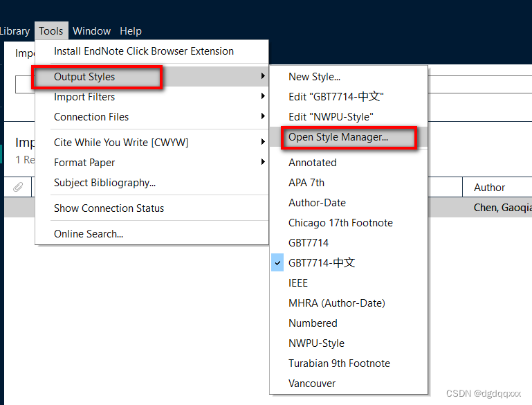Choose Edit "GBT7714-中文" style
532x405 pixels.
(349, 97)
